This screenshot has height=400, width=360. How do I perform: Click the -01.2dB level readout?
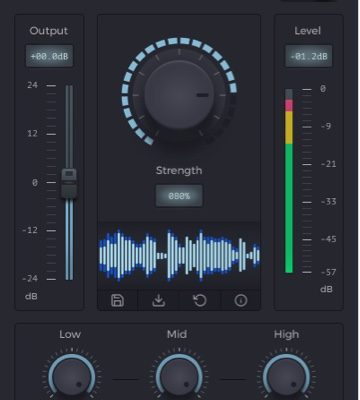point(309,56)
